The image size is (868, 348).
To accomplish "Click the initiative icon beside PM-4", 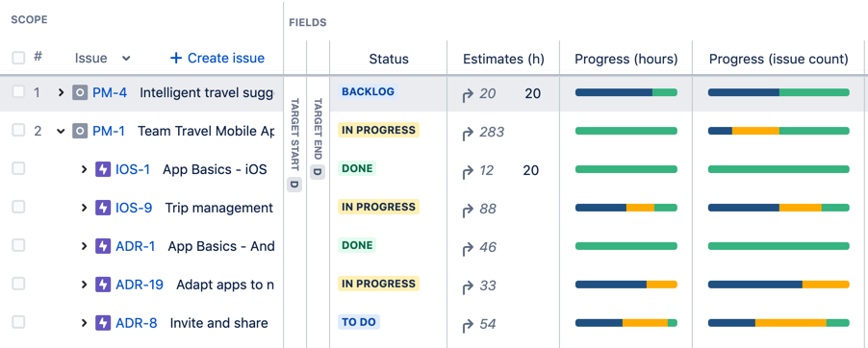I will (80, 93).
